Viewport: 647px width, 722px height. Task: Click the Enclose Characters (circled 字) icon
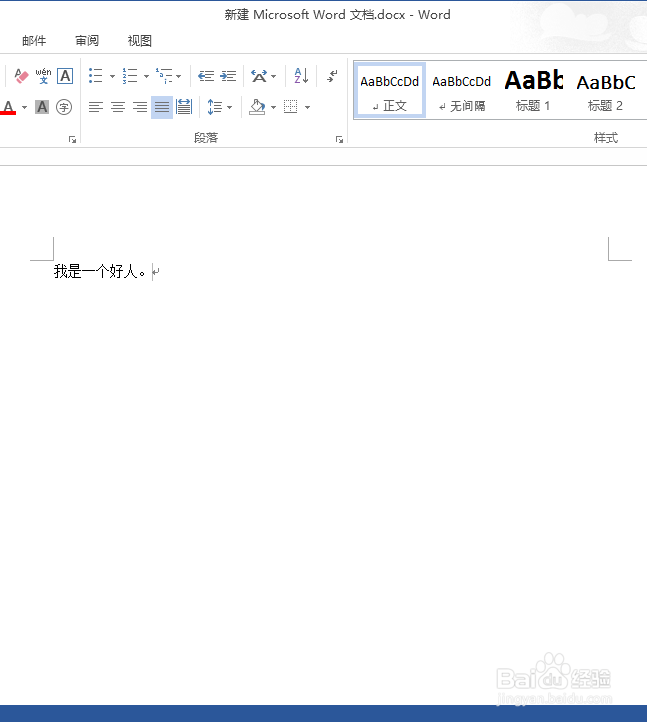click(x=64, y=107)
